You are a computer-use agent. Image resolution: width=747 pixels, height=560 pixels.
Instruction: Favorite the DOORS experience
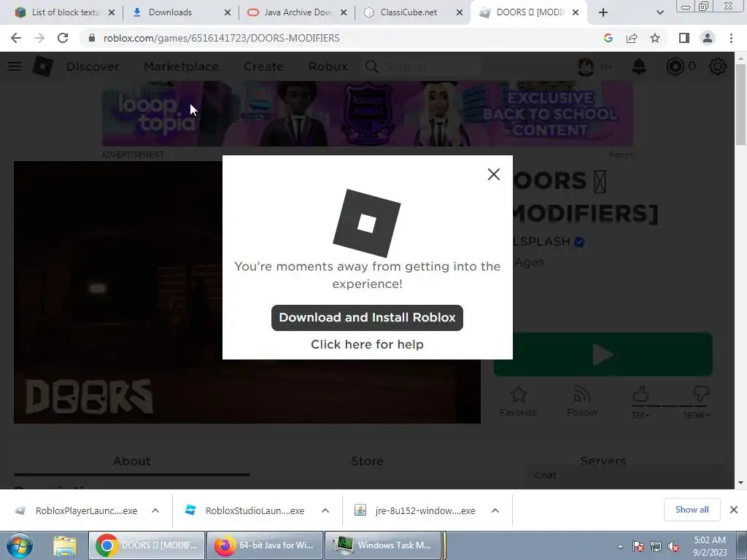tap(519, 402)
